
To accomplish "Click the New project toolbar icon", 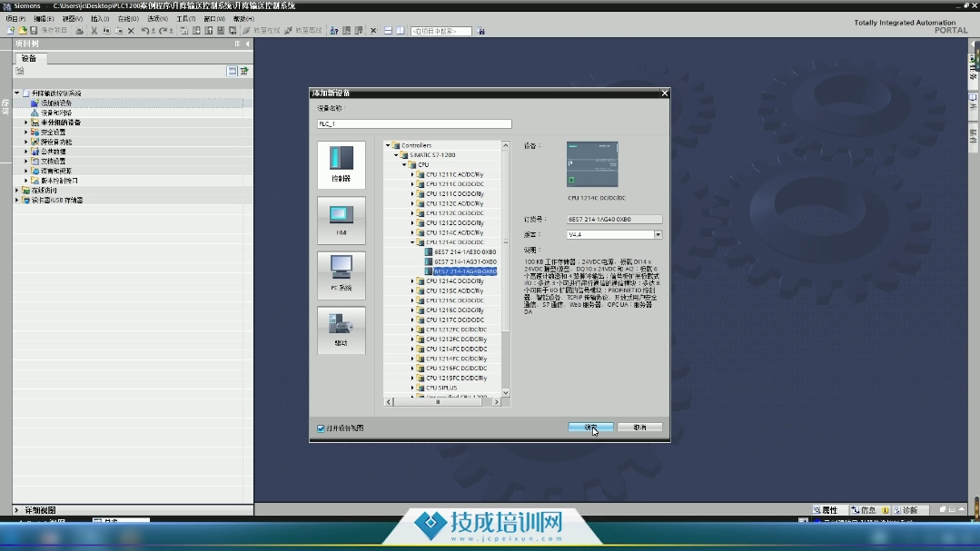I will tap(11, 31).
